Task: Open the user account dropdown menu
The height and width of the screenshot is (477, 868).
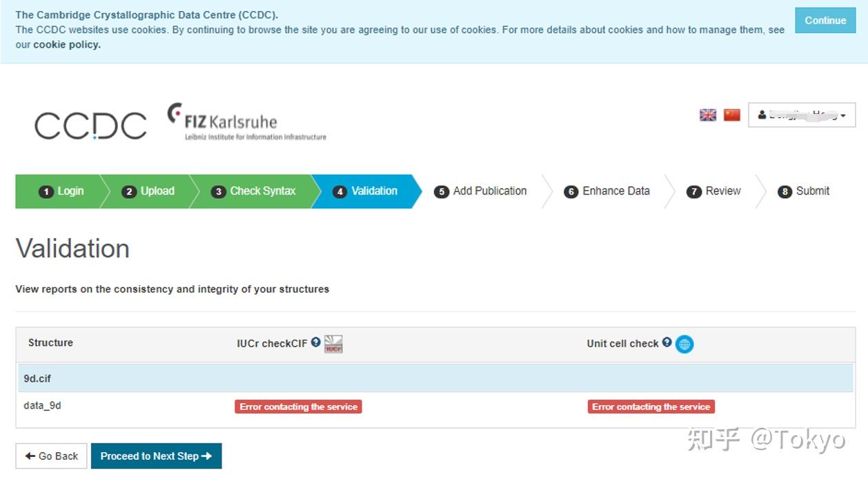Action: (x=802, y=115)
